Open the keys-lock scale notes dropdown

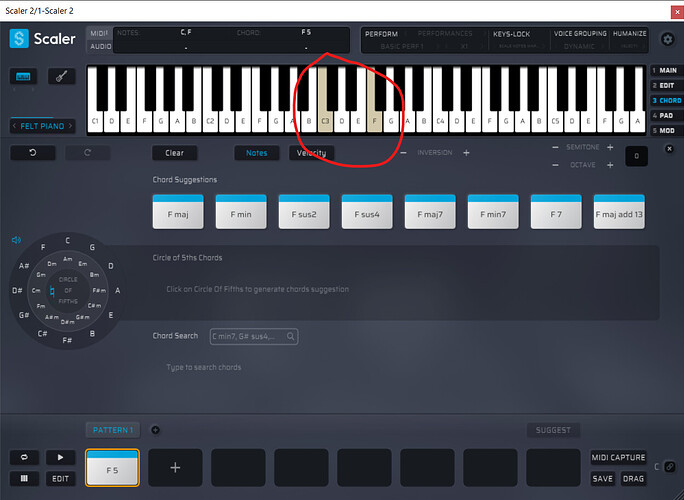(x=518, y=46)
